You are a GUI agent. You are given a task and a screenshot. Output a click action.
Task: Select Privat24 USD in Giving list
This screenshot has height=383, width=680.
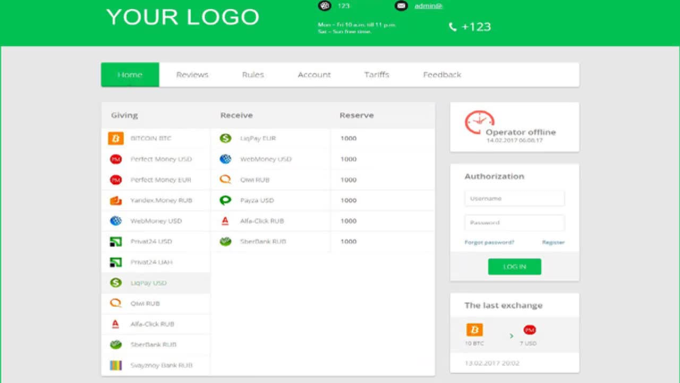[x=151, y=242]
